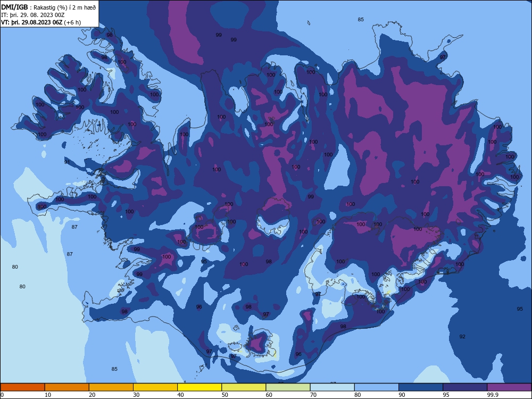Choose the 90–95 medium blue legend swatch
This screenshot has height=399, width=532.
click(x=421, y=387)
